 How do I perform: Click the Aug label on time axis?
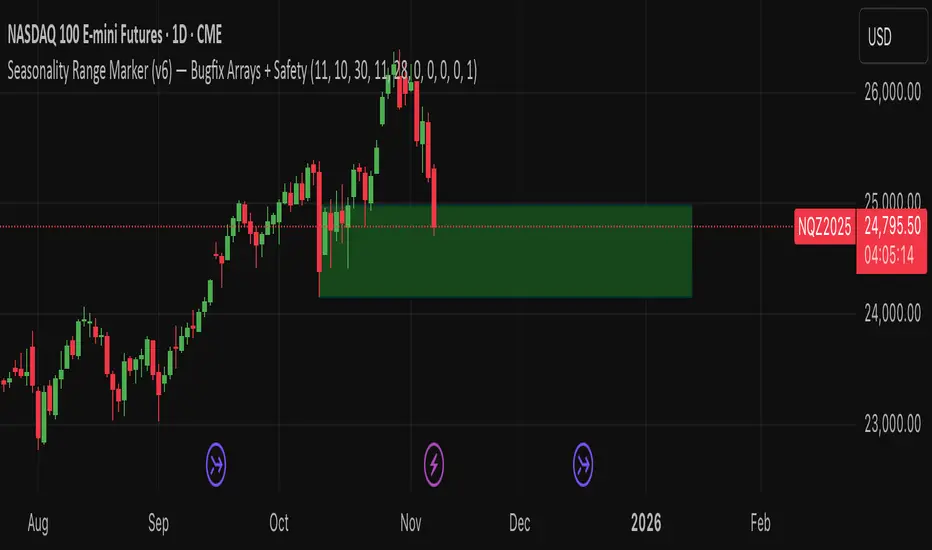[37, 523]
